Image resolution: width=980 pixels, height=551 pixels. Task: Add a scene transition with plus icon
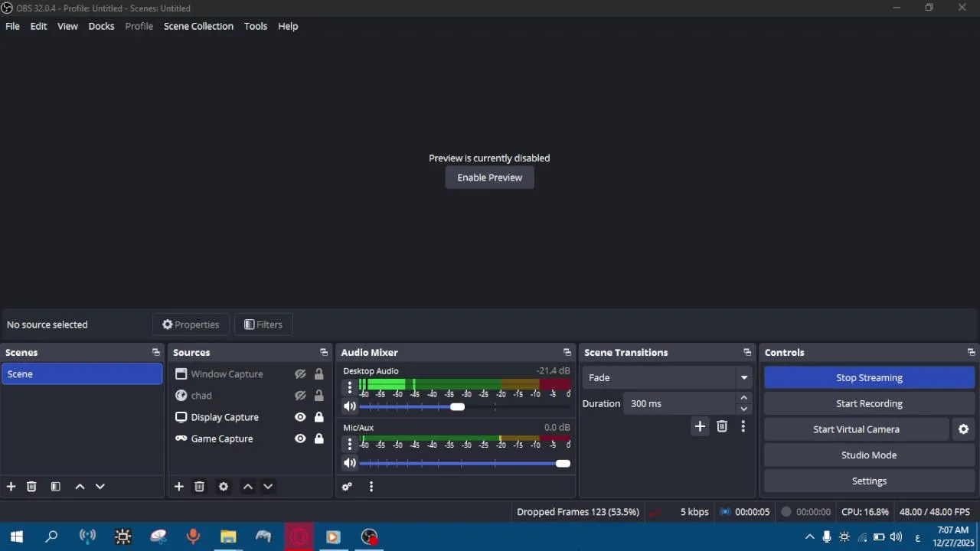(x=700, y=426)
